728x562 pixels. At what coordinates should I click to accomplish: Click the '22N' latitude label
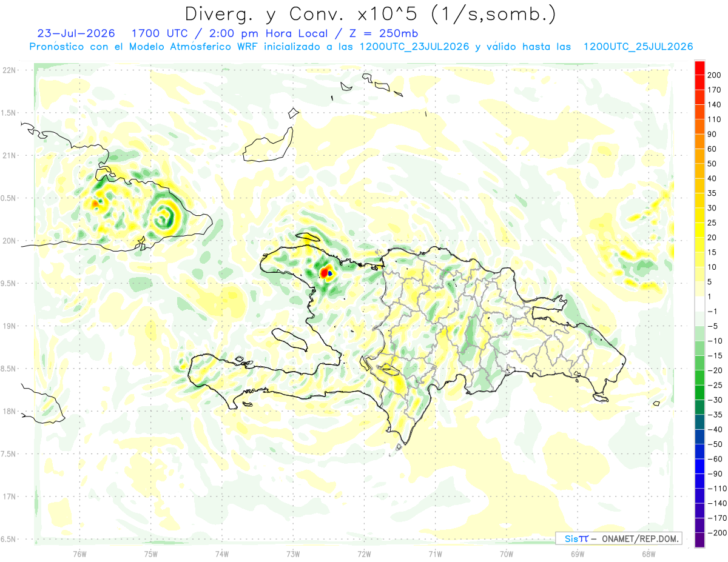tap(8, 70)
